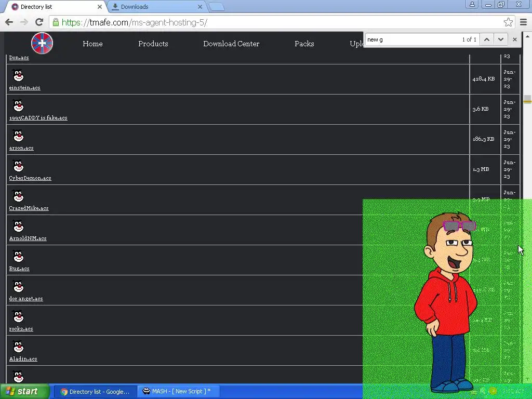532x399 pixels.
Task: Click the agent icon above rock2.acs
Action: [x=18, y=316]
